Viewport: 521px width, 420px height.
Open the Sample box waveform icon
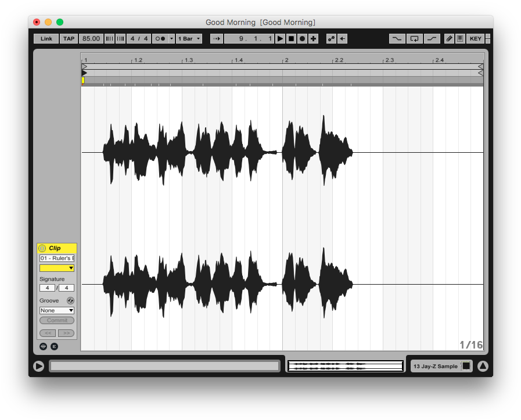tap(43, 346)
